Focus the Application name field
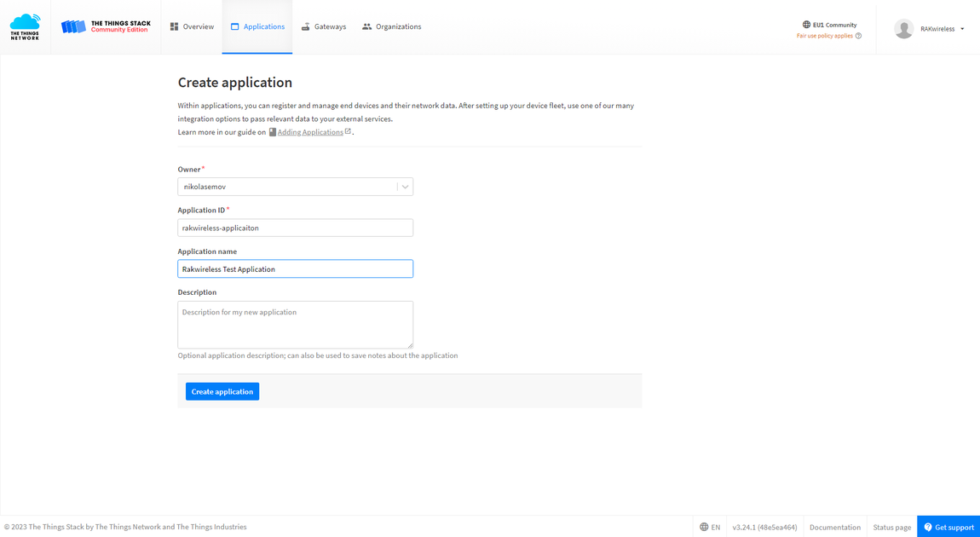 point(295,268)
